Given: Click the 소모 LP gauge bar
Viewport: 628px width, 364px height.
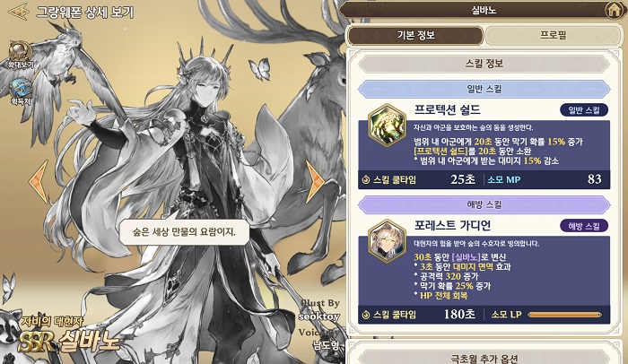Looking at the screenshot, I should point(564,315).
